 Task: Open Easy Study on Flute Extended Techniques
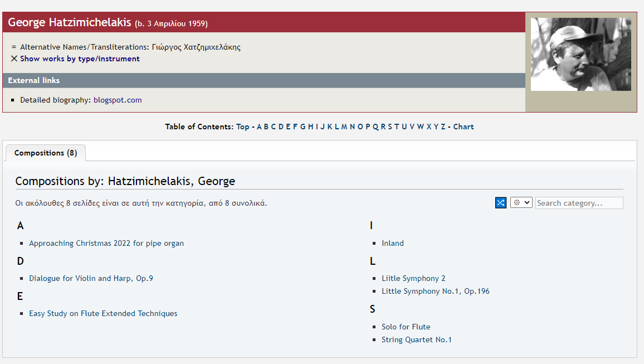coord(103,313)
